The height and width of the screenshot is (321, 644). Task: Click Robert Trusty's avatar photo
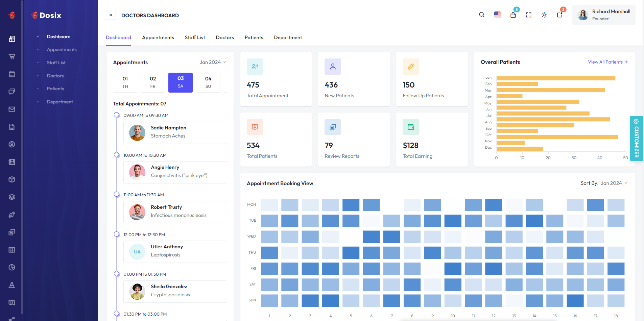[x=137, y=212]
